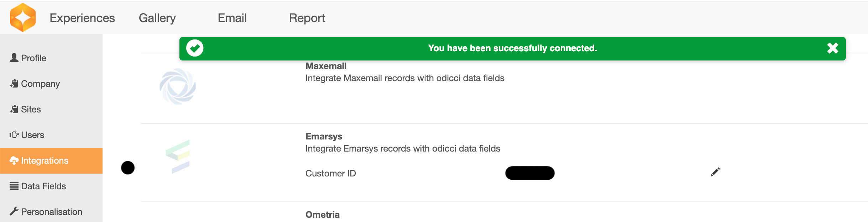Open the Email section
The image size is (868, 222).
pyautogui.click(x=232, y=18)
